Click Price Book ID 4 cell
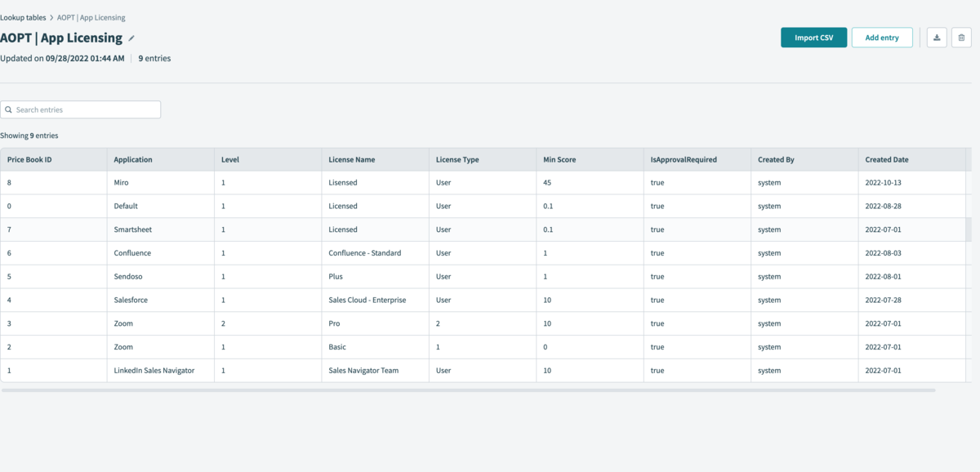 click(53, 301)
